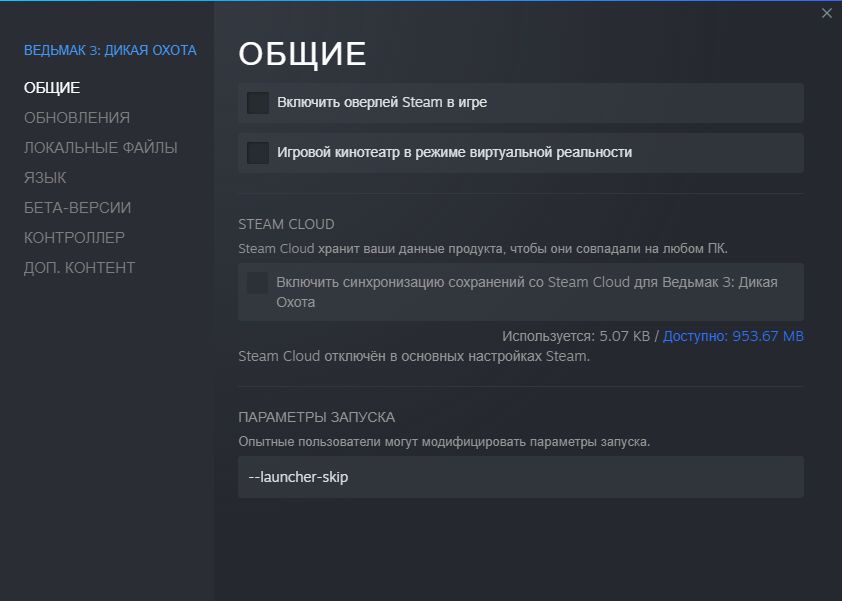The height and width of the screenshot is (601, 842).
Task: Select the ОБЩИЕ tab in the sidebar
Action: coord(52,88)
